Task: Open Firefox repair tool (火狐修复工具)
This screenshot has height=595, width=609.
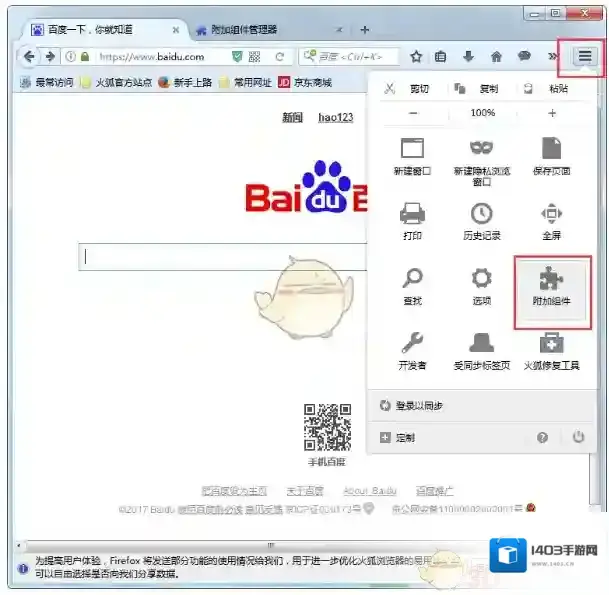Action: pyautogui.click(x=552, y=351)
